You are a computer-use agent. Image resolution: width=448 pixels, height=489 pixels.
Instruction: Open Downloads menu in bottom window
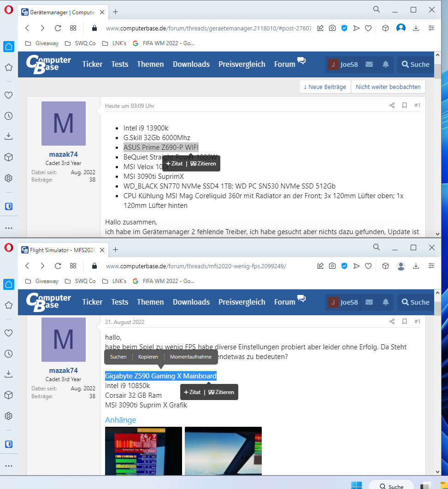coord(191,302)
